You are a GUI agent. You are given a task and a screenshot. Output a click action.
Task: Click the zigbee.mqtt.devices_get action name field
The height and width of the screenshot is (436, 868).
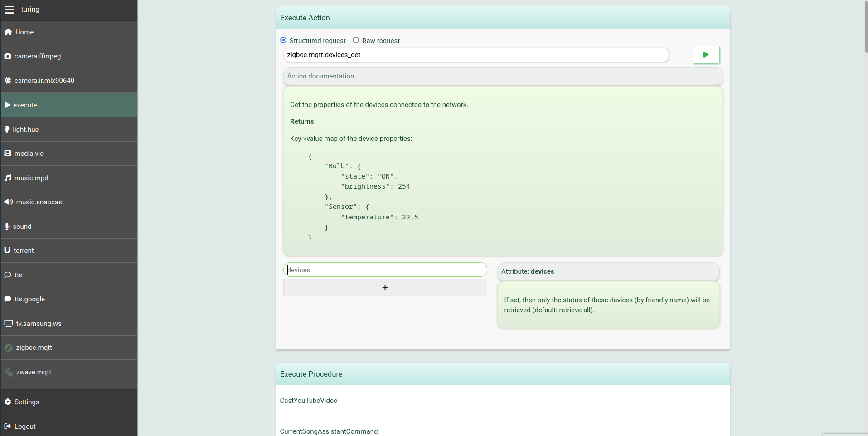pos(476,55)
